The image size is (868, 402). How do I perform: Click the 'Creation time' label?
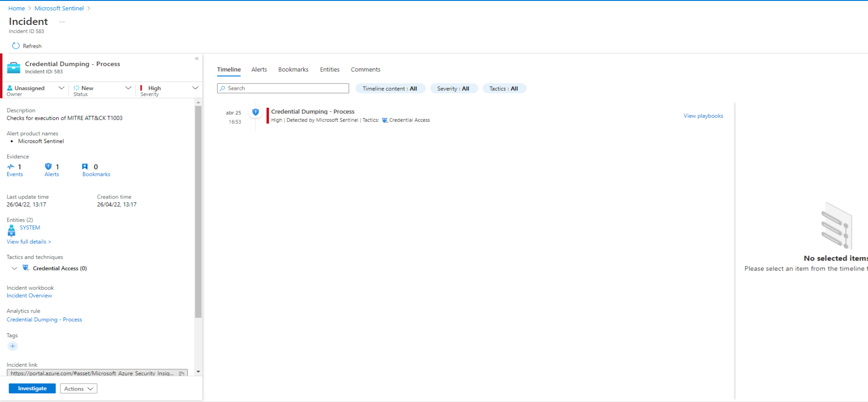pyautogui.click(x=114, y=197)
